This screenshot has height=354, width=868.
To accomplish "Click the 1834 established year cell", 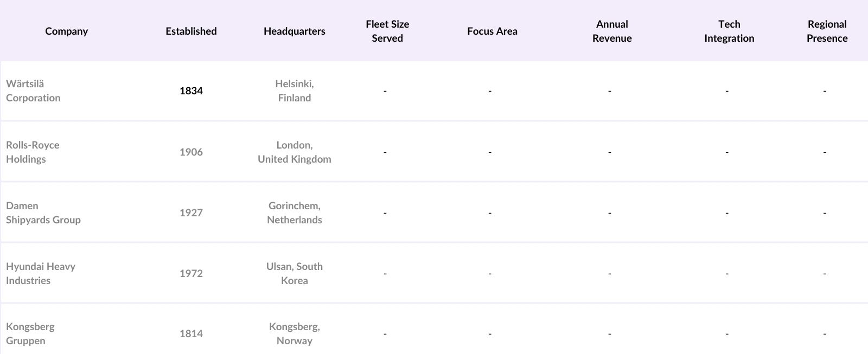I will [x=191, y=91].
